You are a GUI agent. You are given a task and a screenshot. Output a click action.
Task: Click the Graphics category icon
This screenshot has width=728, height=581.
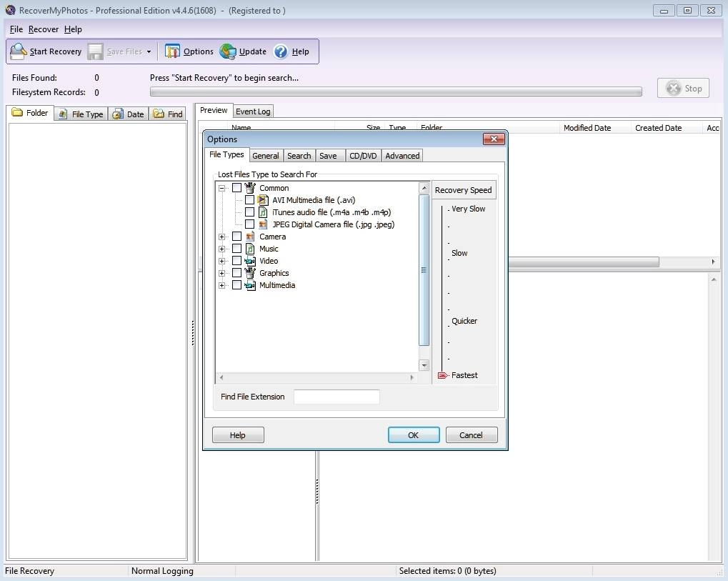point(250,273)
